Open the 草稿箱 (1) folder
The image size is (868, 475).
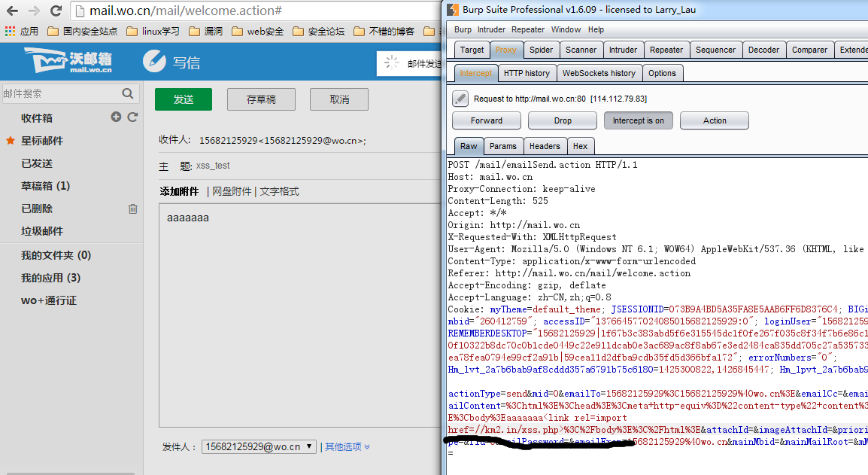tap(45, 186)
